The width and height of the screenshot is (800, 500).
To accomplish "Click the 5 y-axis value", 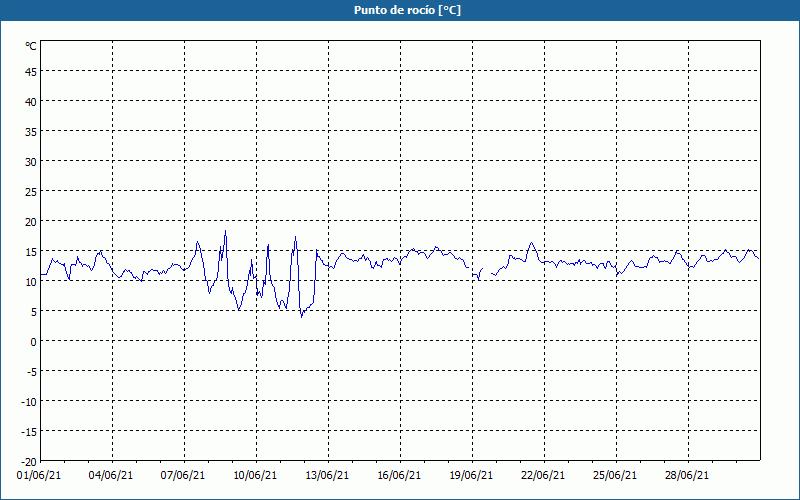I will coord(34,312).
